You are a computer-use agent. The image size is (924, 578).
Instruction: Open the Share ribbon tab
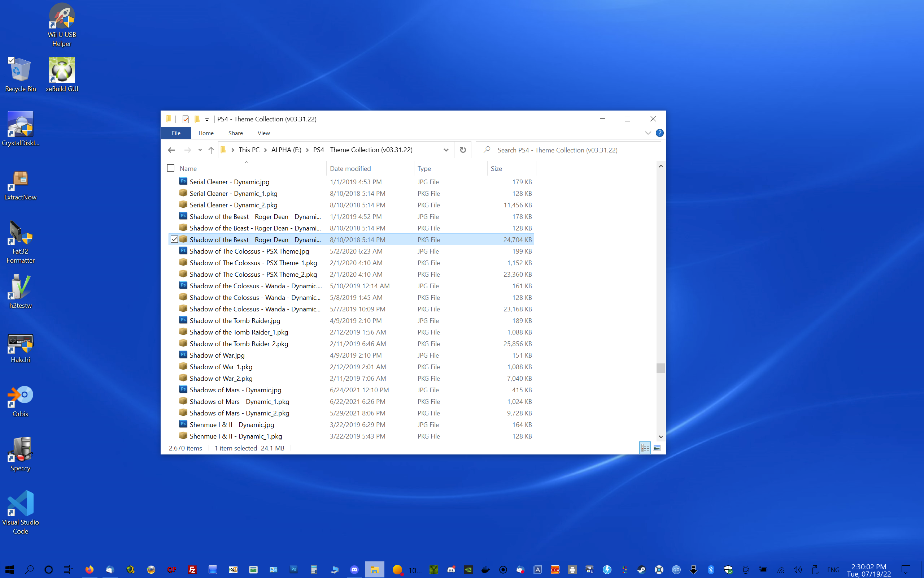pyautogui.click(x=236, y=133)
